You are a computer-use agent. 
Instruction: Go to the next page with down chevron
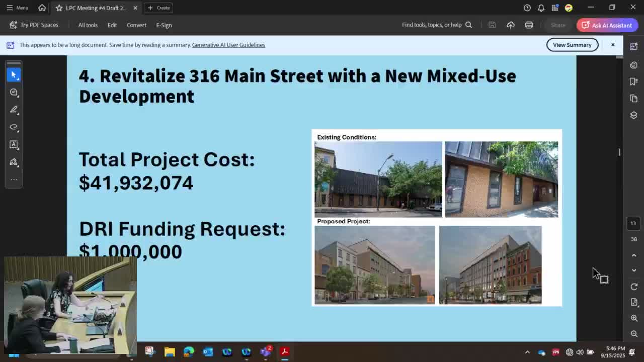[x=634, y=270]
